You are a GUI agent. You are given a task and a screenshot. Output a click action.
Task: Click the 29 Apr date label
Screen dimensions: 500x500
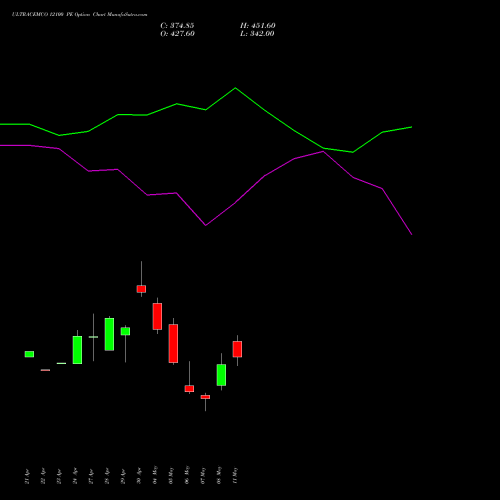(123, 476)
